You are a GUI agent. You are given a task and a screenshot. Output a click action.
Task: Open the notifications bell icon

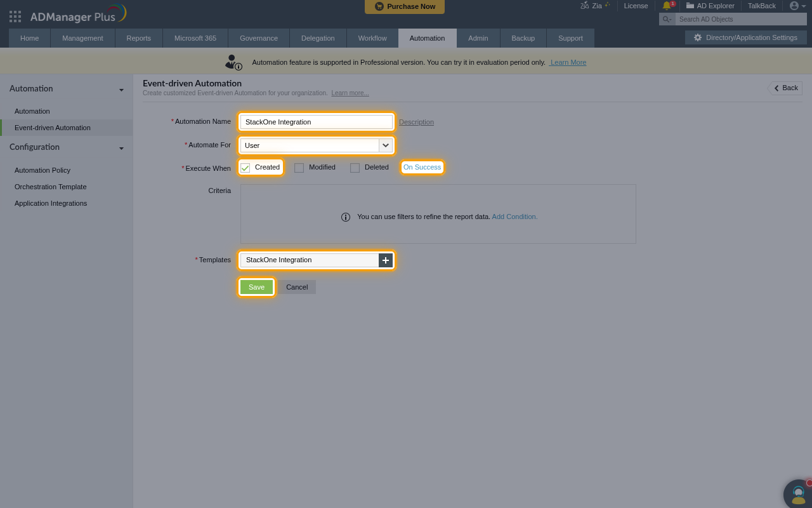667,6
